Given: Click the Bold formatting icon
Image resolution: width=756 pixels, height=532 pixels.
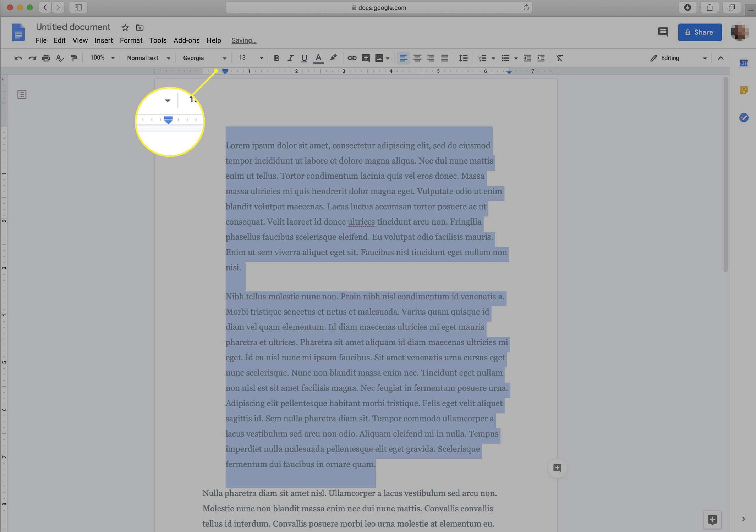Looking at the screenshot, I should [275, 57].
